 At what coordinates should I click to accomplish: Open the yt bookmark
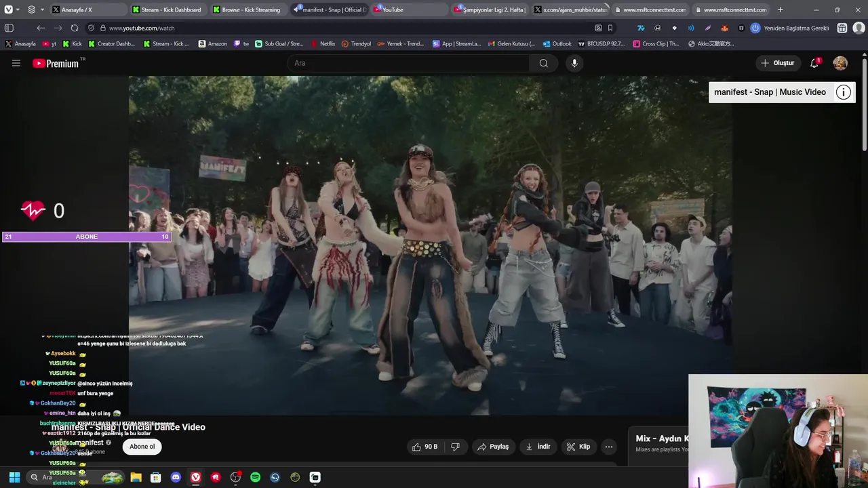click(x=50, y=43)
